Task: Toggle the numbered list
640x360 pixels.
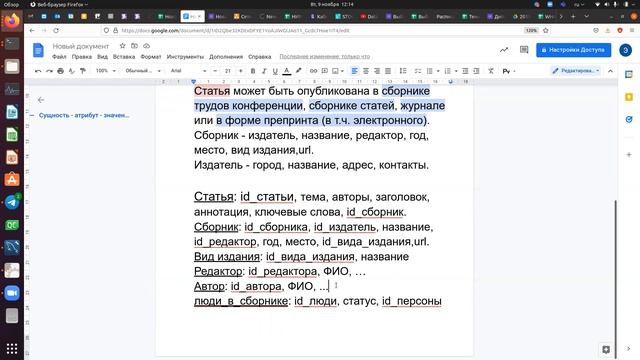Action: (447, 71)
